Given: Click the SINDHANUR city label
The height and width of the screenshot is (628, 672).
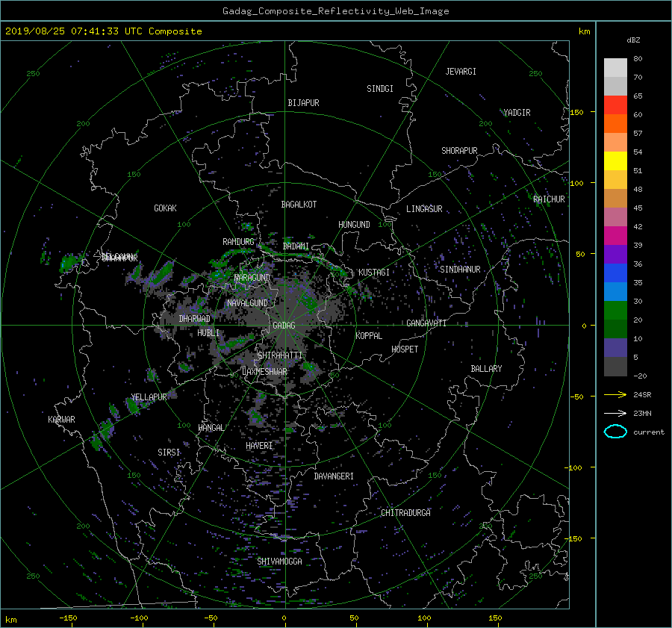Looking at the screenshot, I should click(x=460, y=270).
